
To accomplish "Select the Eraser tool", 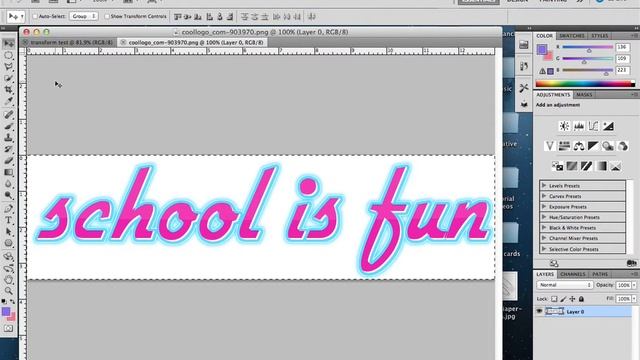I will [x=9, y=161].
